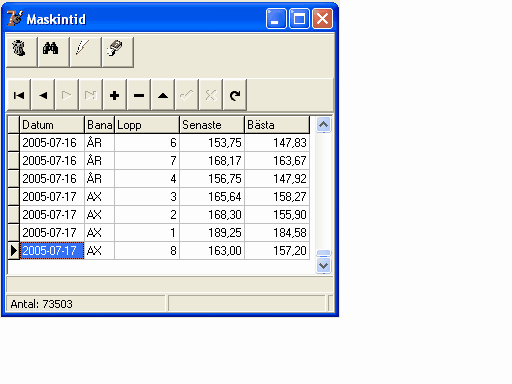The image size is (512, 384).
Task: Refresh data with the curved arrow button
Action: pos(235,95)
